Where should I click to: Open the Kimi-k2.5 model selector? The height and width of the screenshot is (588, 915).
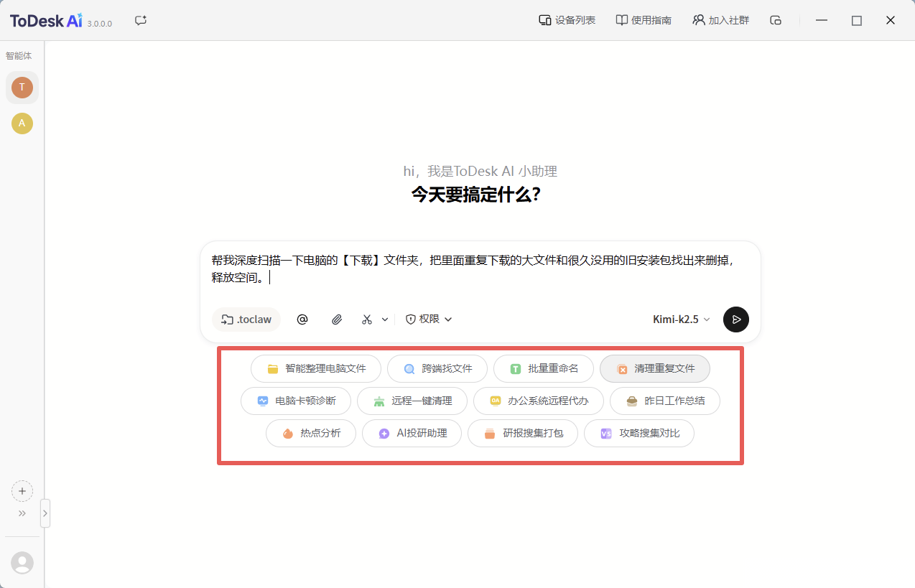[x=682, y=319]
